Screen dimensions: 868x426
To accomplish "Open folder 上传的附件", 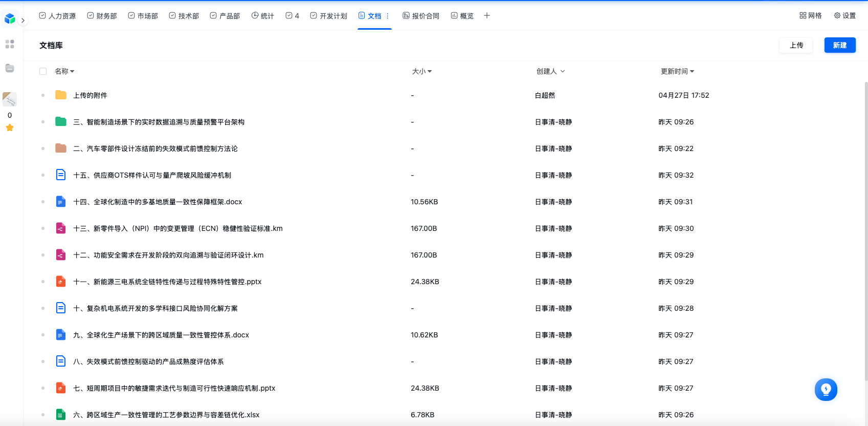I will [90, 95].
